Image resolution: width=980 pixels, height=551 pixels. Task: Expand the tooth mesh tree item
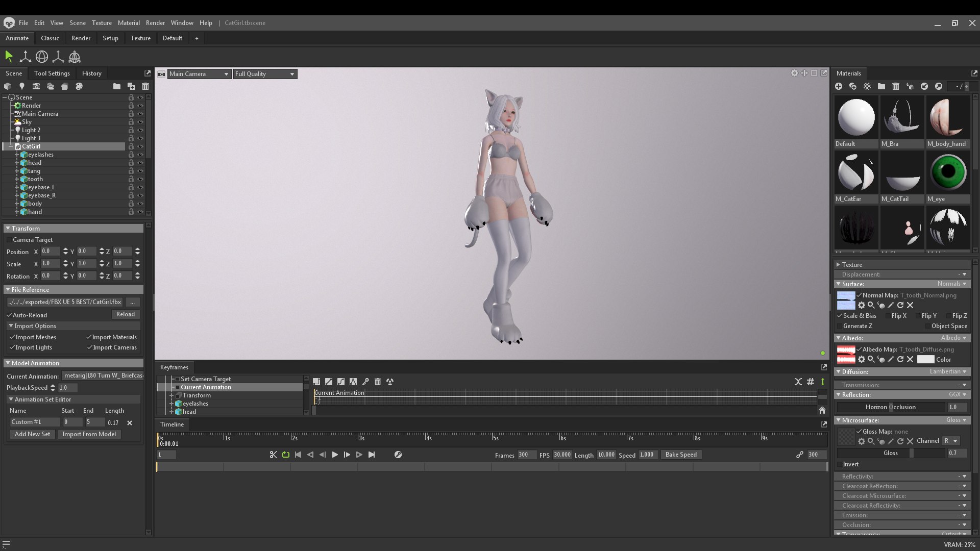pyautogui.click(x=16, y=179)
